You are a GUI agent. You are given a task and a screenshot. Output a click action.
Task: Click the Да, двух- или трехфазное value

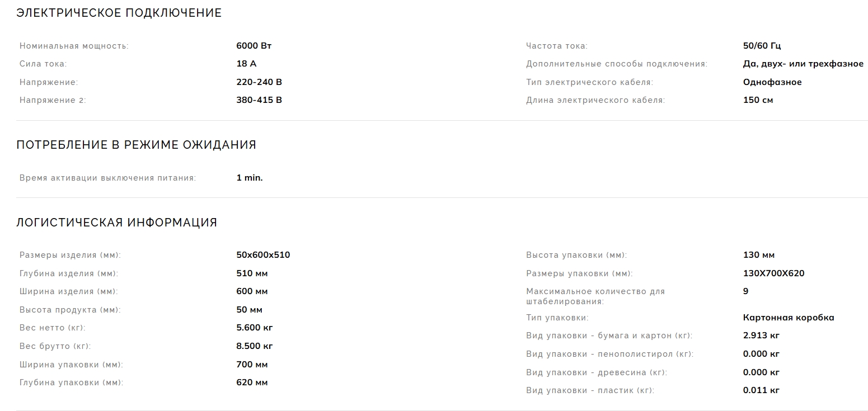click(803, 64)
